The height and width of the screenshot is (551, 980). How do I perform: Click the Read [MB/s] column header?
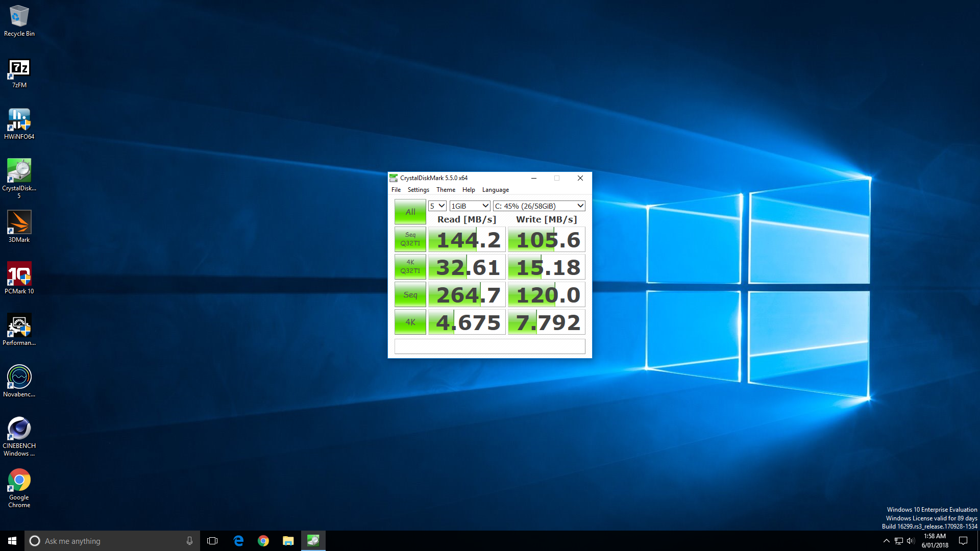pos(467,219)
